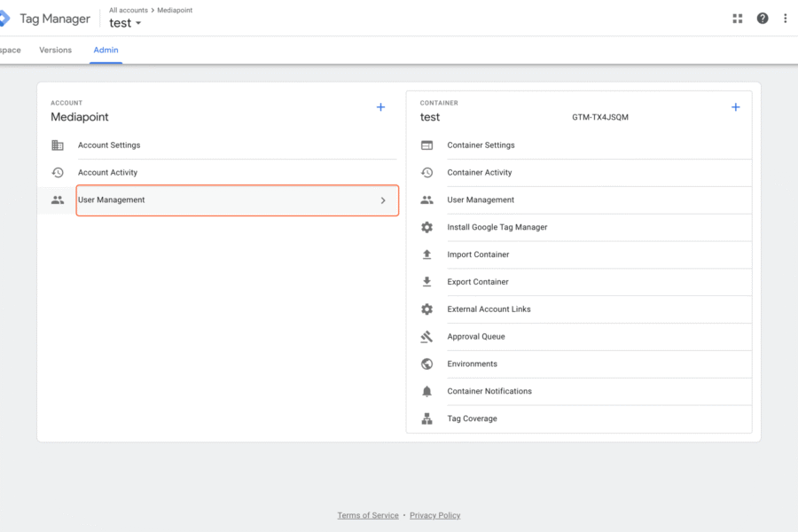Click the Account Settings building icon

pos(58,145)
